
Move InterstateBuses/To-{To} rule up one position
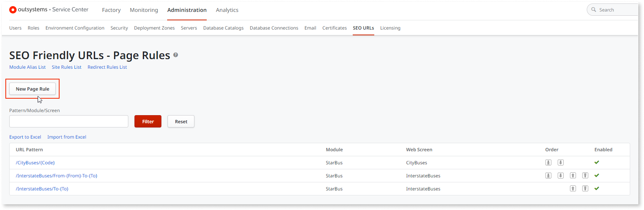573,189
